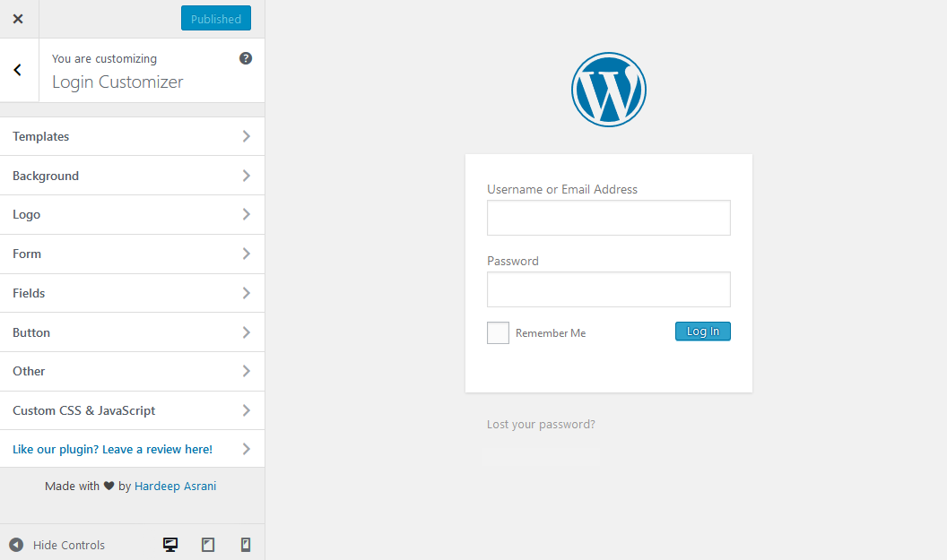
Task: Switch preview to desktop view
Action: pyautogui.click(x=169, y=544)
